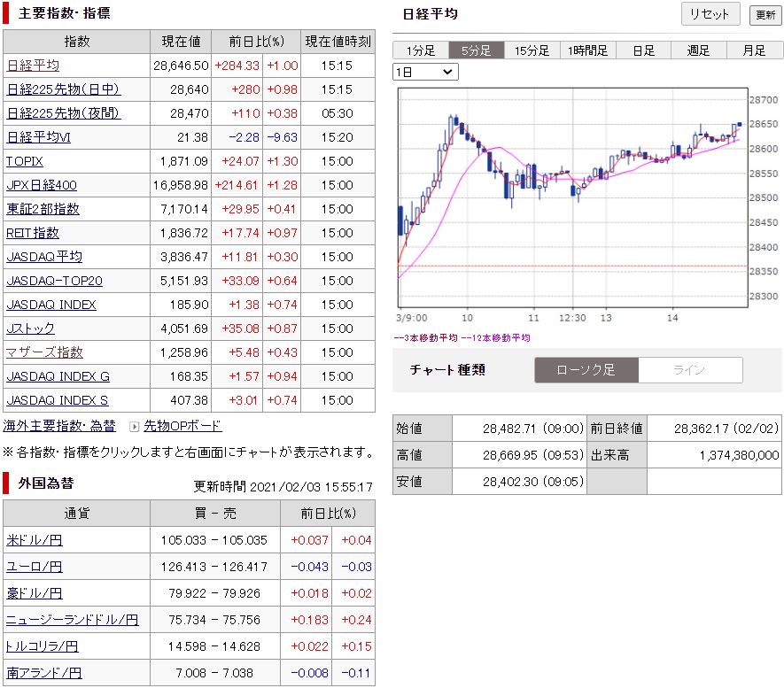
Task: Open the JPX日経400 link
Action: coord(42,185)
